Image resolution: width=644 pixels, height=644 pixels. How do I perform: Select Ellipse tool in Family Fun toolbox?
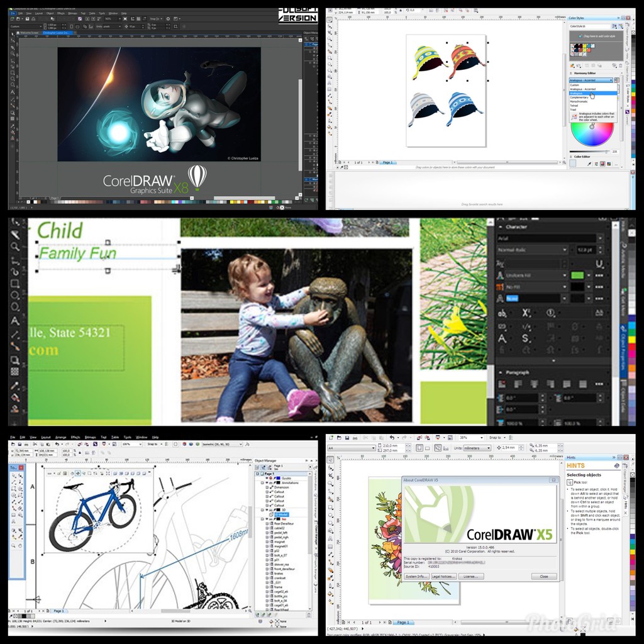[x=15, y=296]
